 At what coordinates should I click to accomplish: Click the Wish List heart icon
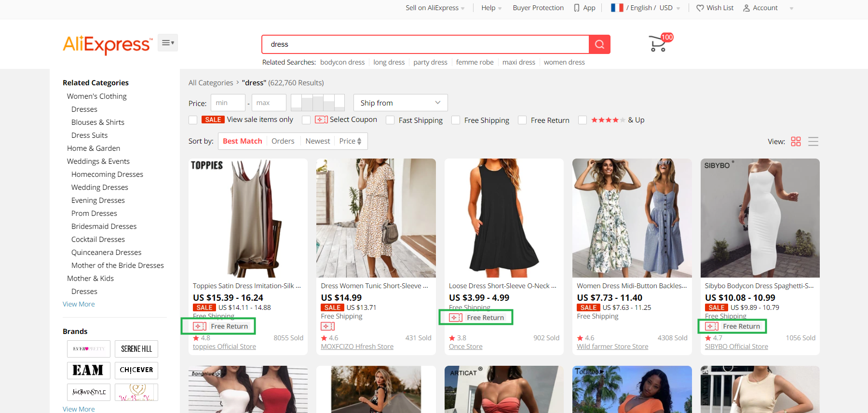tap(700, 8)
